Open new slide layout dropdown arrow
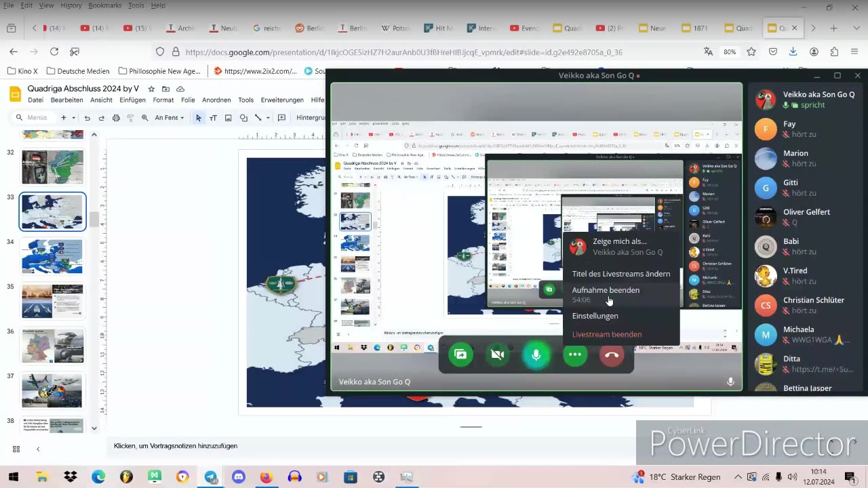This screenshot has width=868, height=488. [x=73, y=118]
